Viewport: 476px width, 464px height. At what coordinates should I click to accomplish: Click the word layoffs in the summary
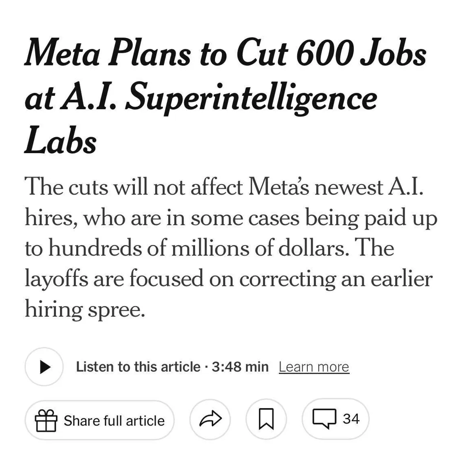[56, 278]
